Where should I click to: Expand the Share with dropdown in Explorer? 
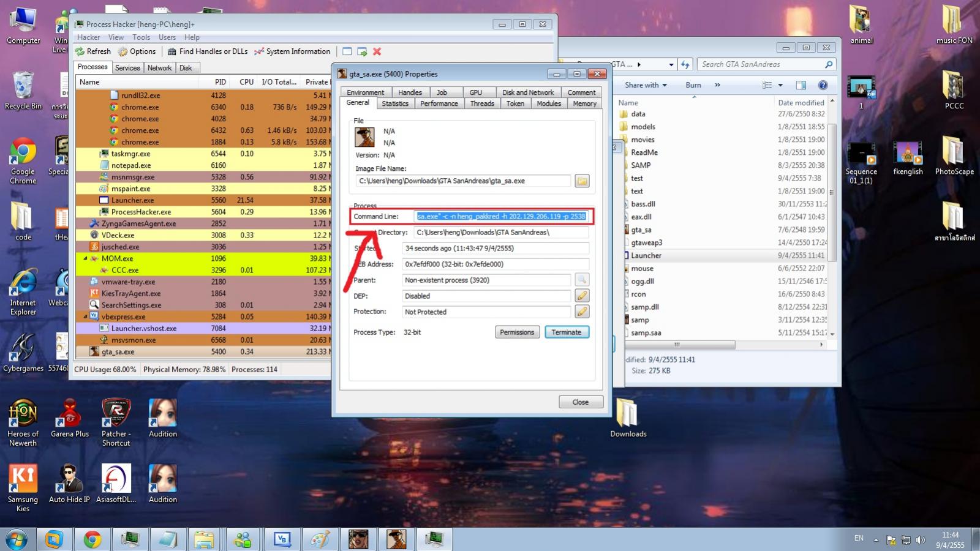pyautogui.click(x=646, y=85)
